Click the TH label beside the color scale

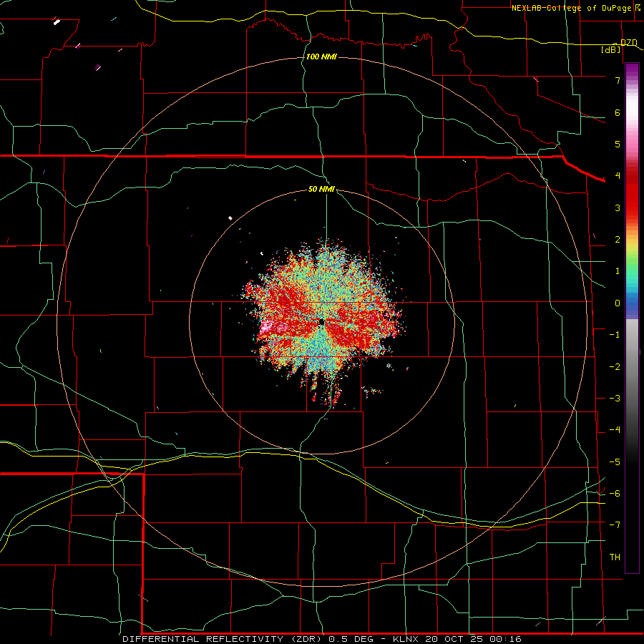pos(615,557)
